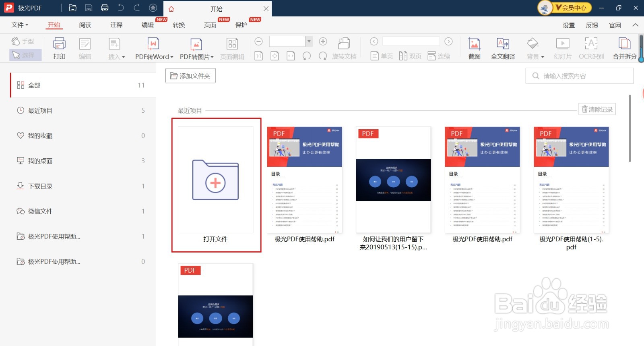The height and width of the screenshot is (346, 644).
Task: Click the zoom out minus icon
Action: click(259, 41)
